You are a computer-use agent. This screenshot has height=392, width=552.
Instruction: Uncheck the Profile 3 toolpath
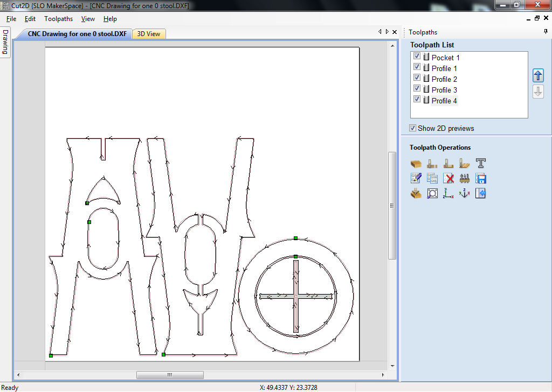417,88
